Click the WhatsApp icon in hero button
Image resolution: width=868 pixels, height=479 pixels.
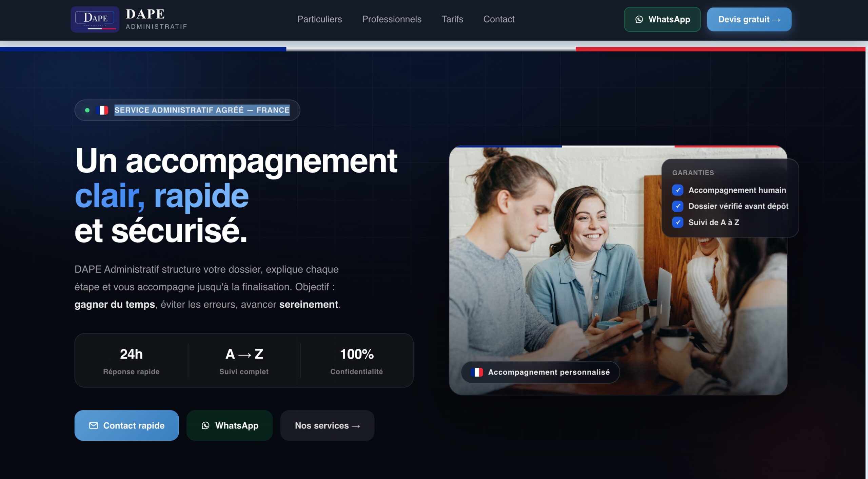[205, 425]
